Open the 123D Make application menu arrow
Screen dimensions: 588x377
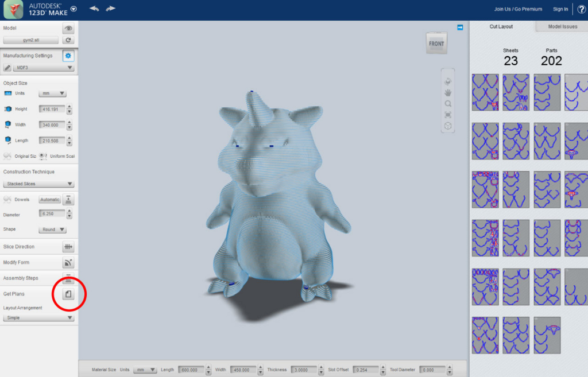coord(74,9)
